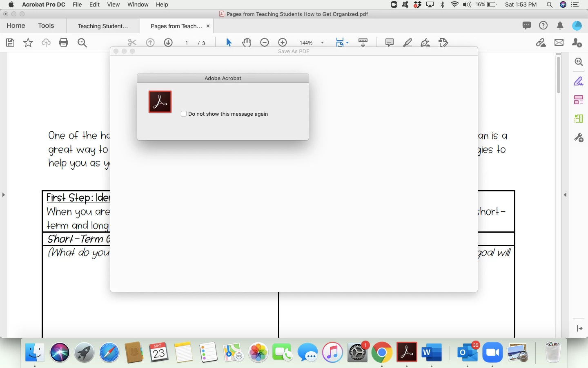588x368 pixels.
Task: Share a link to the file
Action: point(541,43)
